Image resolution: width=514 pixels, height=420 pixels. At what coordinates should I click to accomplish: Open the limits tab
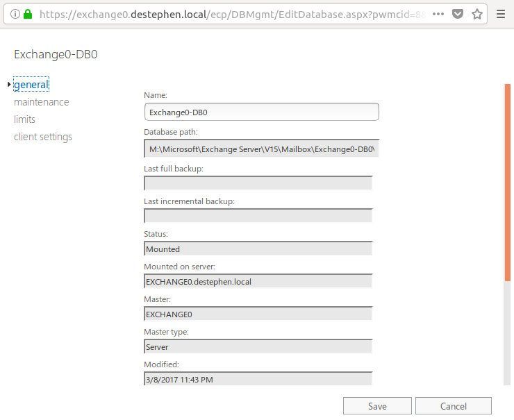[24, 119]
